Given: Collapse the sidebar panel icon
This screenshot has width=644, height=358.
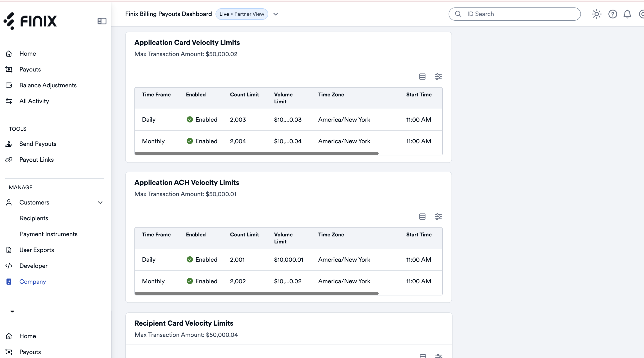Looking at the screenshot, I should (102, 21).
